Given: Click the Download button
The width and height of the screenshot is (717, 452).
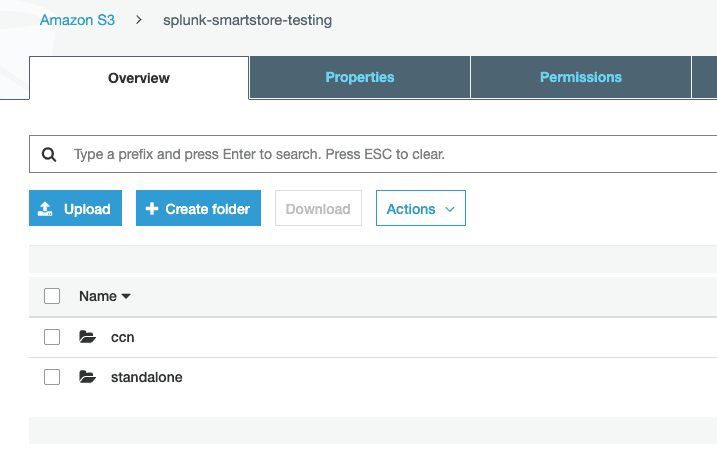Looking at the screenshot, I should 318,208.
